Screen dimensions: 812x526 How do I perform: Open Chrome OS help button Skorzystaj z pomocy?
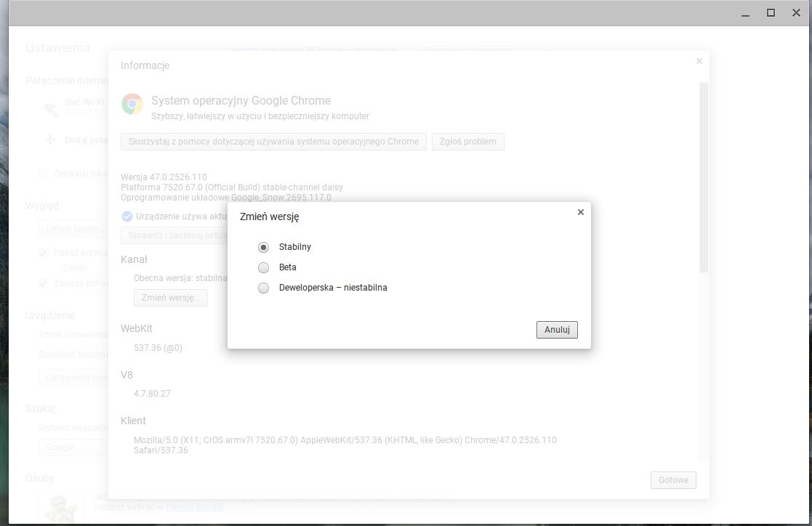[x=273, y=142]
